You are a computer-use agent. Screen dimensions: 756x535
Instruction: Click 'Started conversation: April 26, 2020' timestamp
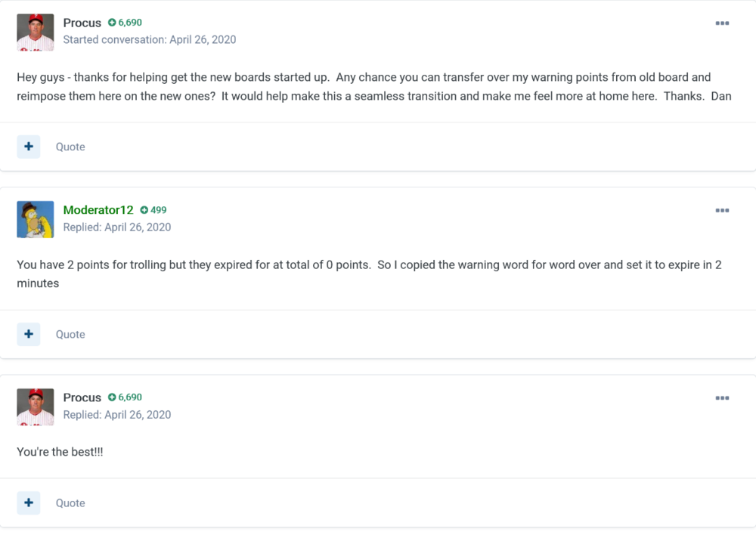(x=150, y=39)
